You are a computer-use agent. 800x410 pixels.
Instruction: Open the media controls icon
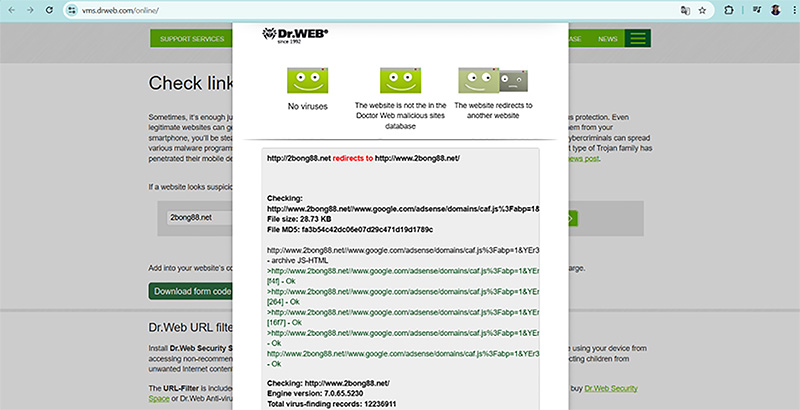pos(757,10)
